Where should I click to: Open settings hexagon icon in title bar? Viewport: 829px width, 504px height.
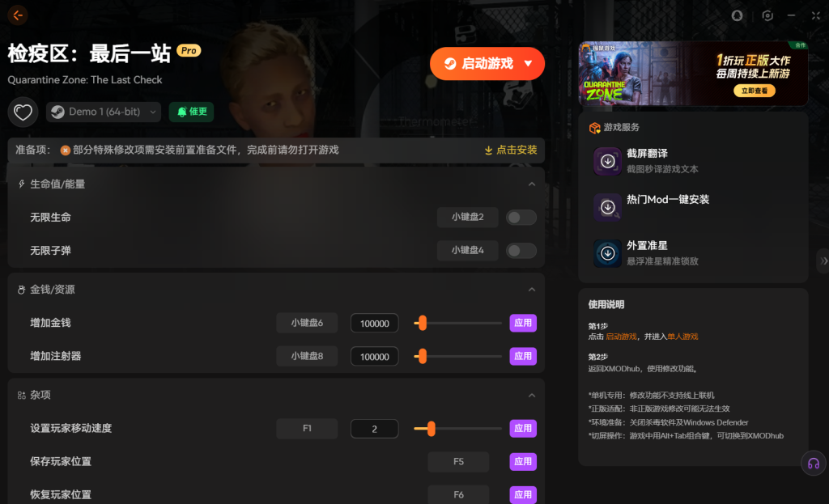[767, 15]
